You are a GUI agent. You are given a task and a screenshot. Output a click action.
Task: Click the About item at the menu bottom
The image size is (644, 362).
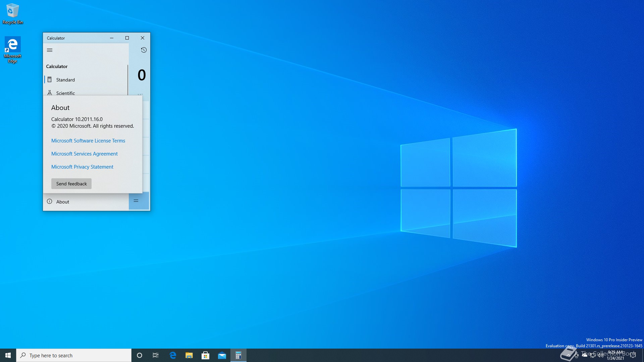(x=62, y=202)
